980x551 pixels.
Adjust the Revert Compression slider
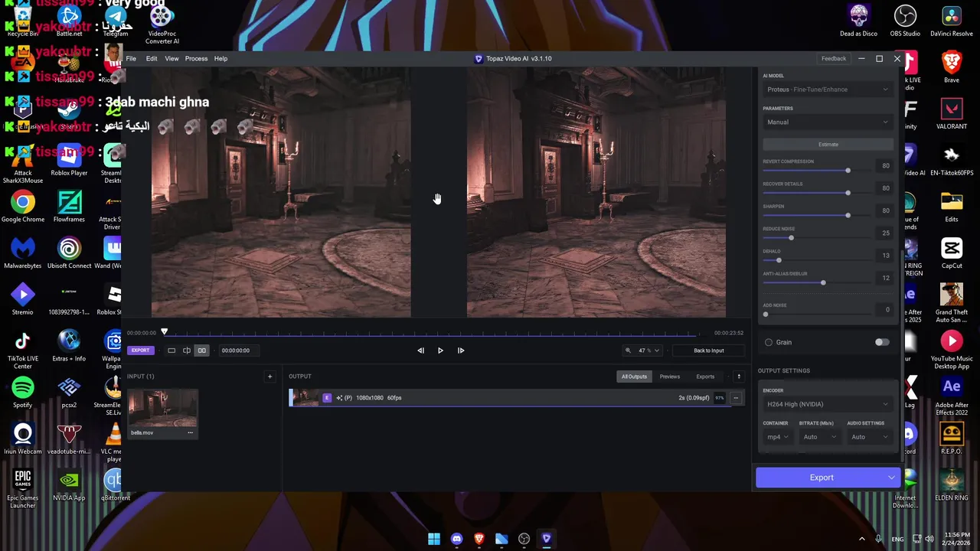(x=817, y=171)
